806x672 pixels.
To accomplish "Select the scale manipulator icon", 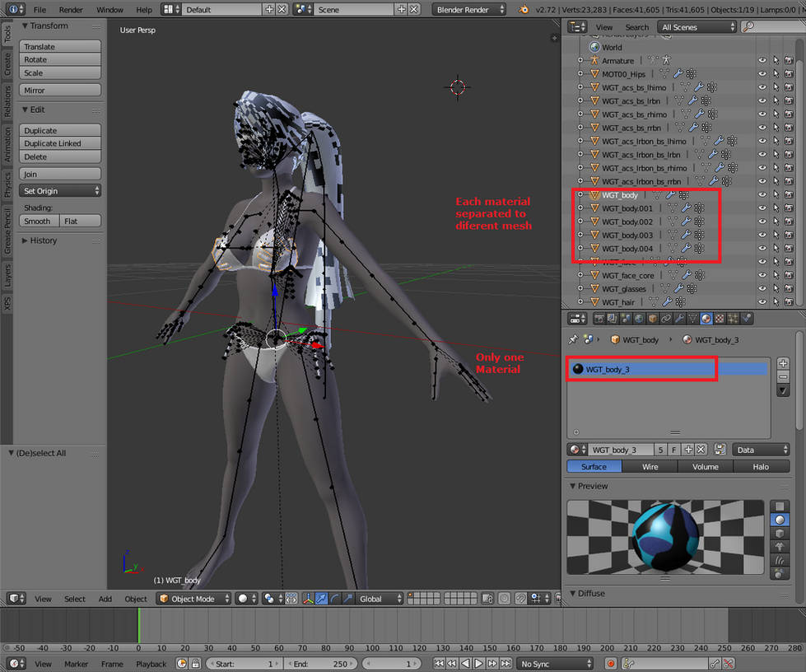I will coord(348,599).
